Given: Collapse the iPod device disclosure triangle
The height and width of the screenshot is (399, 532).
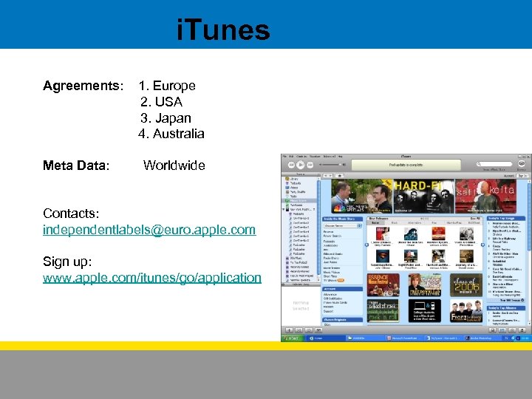Looking at the screenshot, I should click(x=284, y=210).
